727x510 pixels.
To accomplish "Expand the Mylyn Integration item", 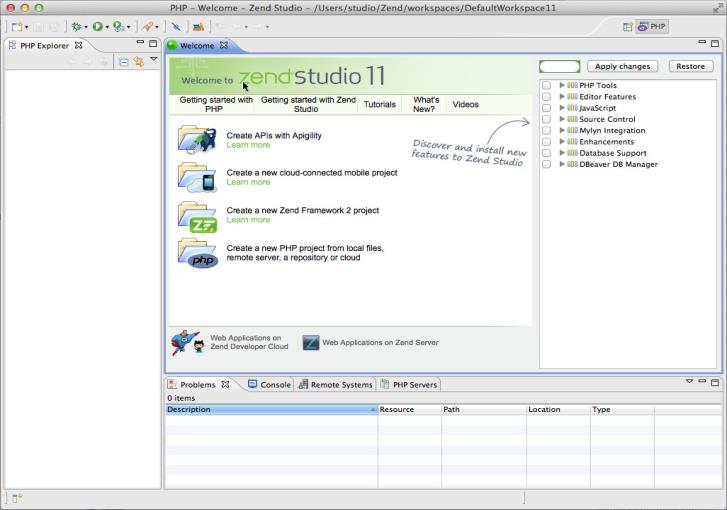I will (562, 130).
